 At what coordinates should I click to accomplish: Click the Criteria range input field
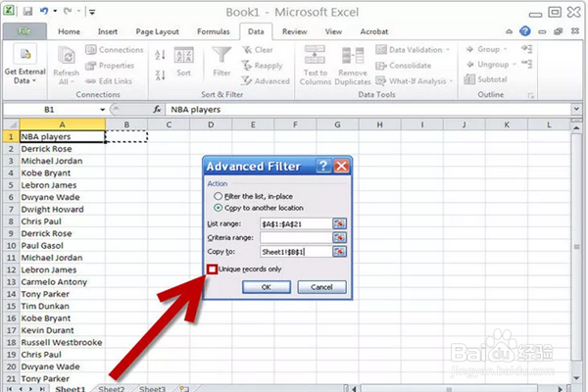pyautogui.click(x=296, y=238)
